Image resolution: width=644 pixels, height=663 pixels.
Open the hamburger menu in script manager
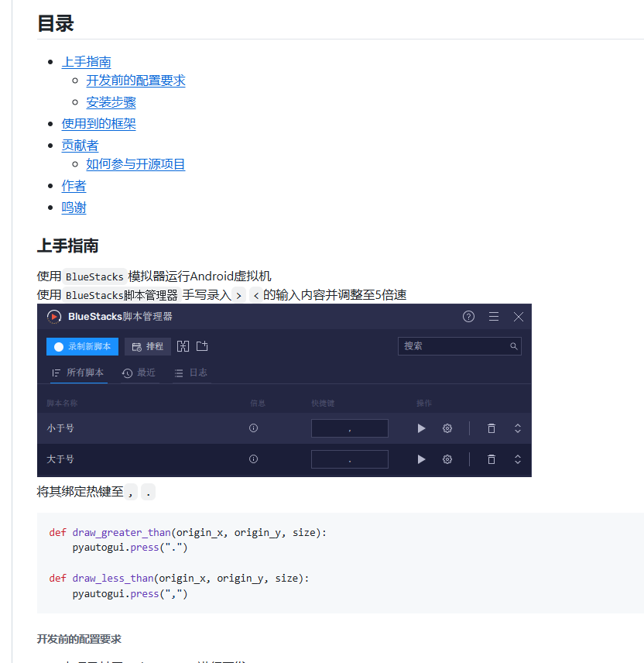pos(494,317)
